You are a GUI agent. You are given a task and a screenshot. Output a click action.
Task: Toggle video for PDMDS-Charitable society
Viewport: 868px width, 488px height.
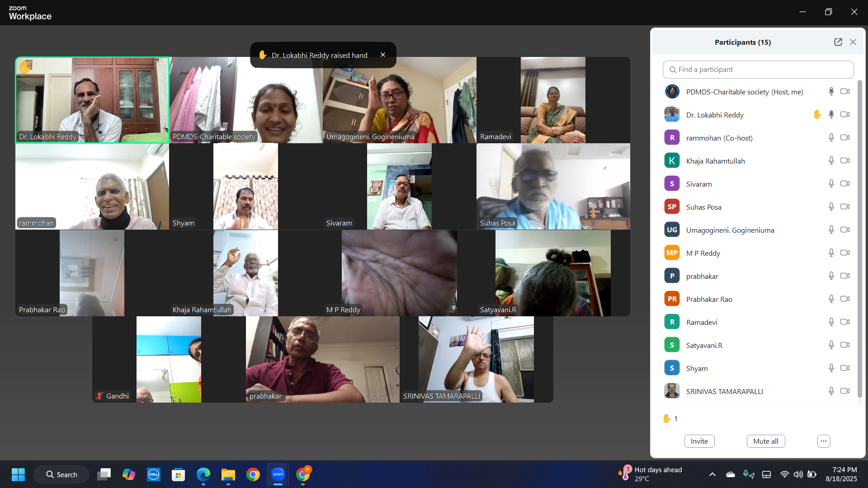pos(845,92)
